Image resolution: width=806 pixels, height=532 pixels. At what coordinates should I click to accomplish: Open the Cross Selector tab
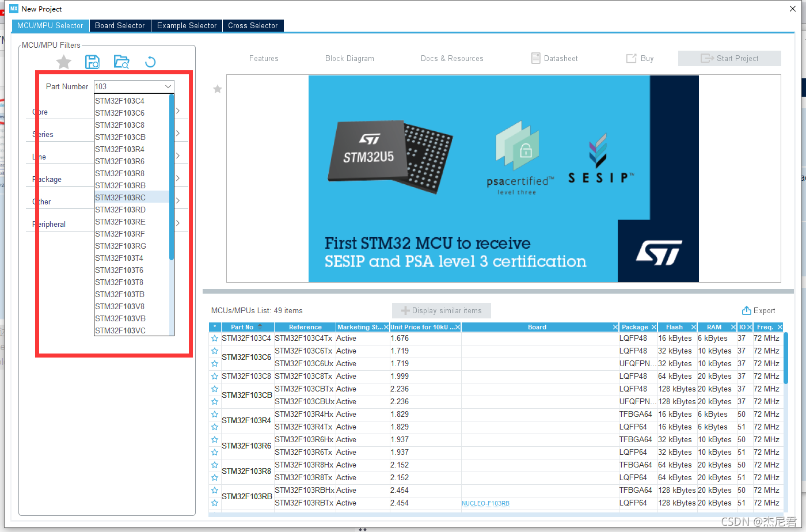tap(253, 25)
